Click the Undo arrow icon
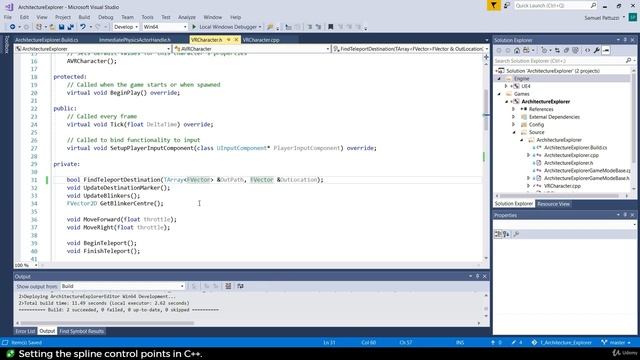 (83, 27)
